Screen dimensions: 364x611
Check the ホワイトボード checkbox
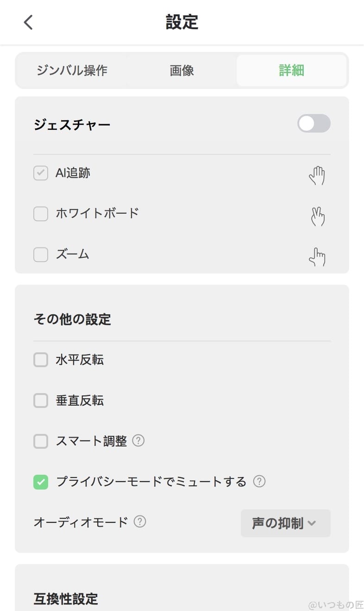[41, 214]
